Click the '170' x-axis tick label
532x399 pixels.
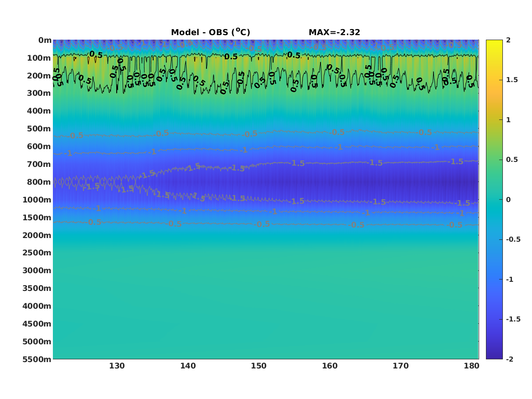401,366
